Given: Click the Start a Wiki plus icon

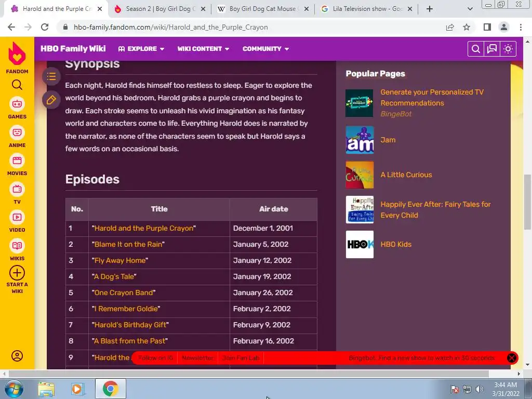Looking at the screenshot, I should [x=17, y=273].
